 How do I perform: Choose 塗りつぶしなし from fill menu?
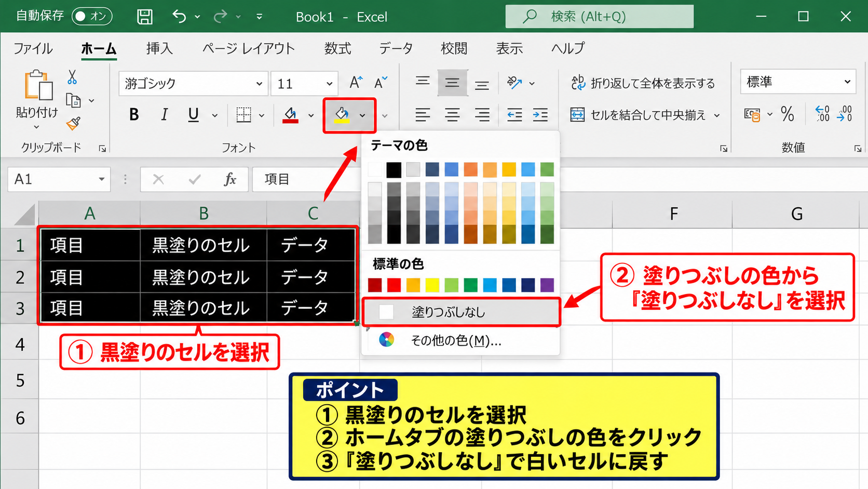coord(461,312)
